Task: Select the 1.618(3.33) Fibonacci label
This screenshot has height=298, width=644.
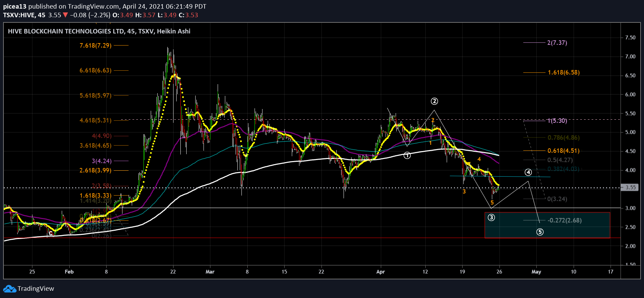Action: pyautogui.click(x=96, y=196)
